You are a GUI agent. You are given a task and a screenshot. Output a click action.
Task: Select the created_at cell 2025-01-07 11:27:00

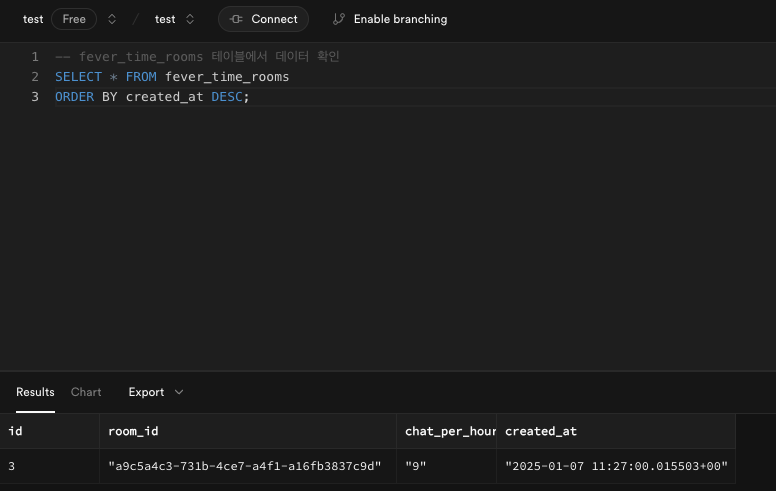[x=616, y=466]
